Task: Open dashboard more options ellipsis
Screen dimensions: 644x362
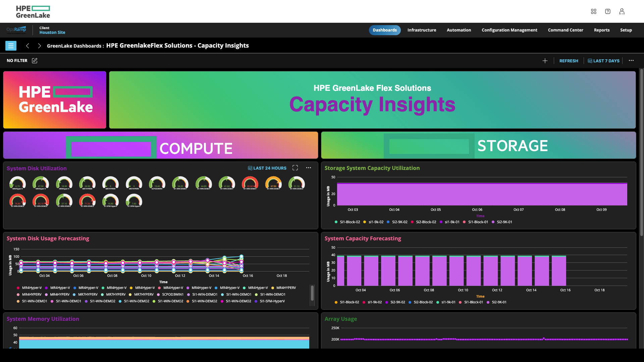Action: tap(631, 61)
